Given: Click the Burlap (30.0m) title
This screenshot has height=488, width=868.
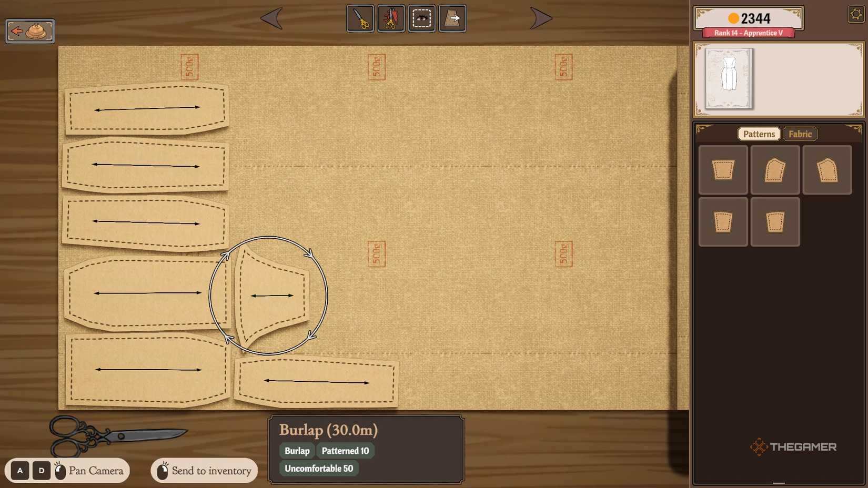Looking at the screenshot, I should [328, 430].
